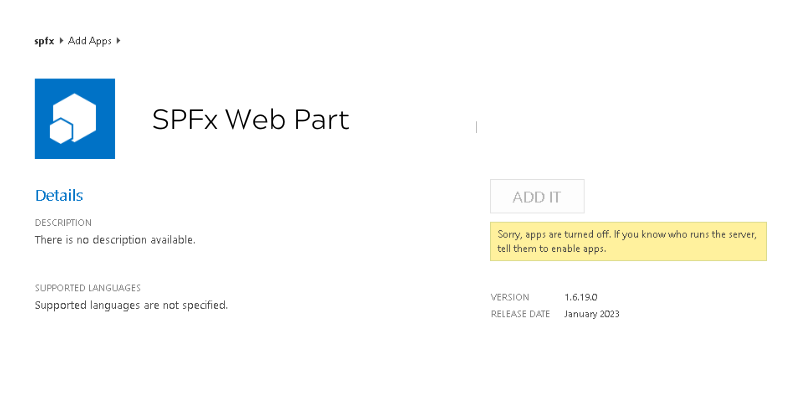Click the arrow after spfx breadcrumb

62,40
